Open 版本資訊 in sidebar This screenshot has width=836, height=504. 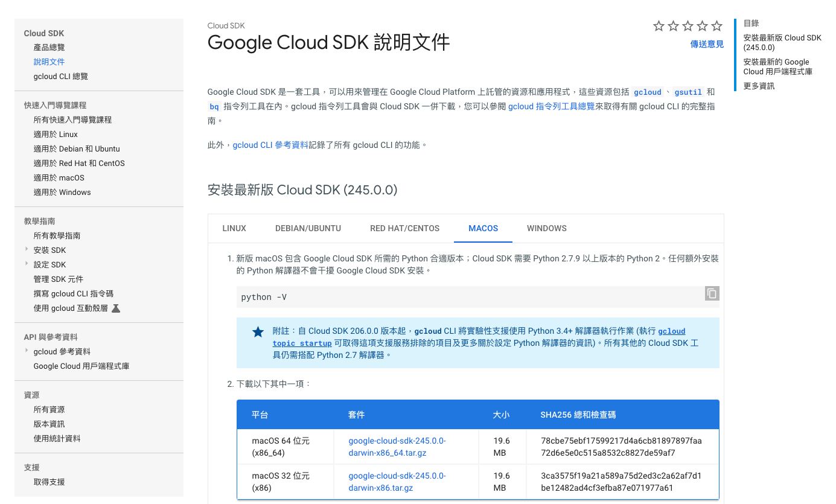pyautogui.click(x=49, y=424)
